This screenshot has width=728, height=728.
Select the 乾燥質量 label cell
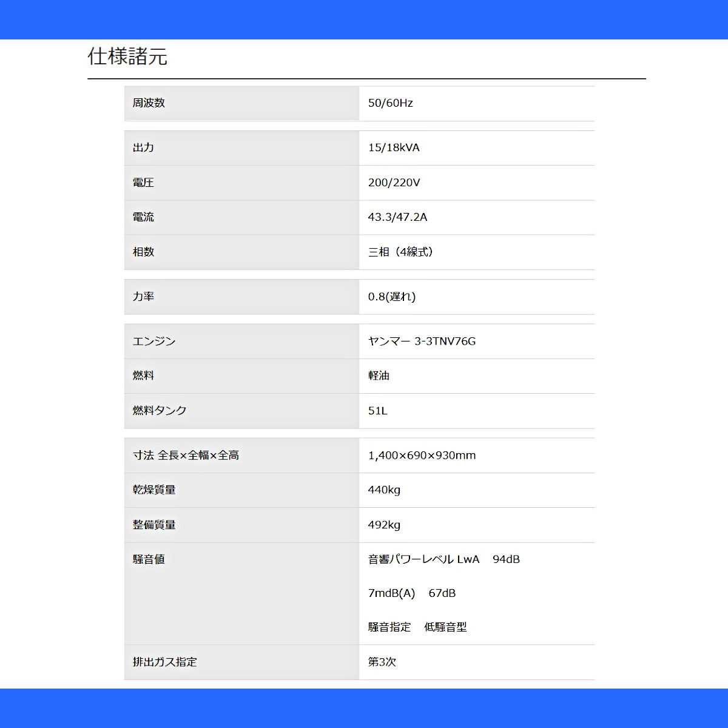click(x=241, y=490)
